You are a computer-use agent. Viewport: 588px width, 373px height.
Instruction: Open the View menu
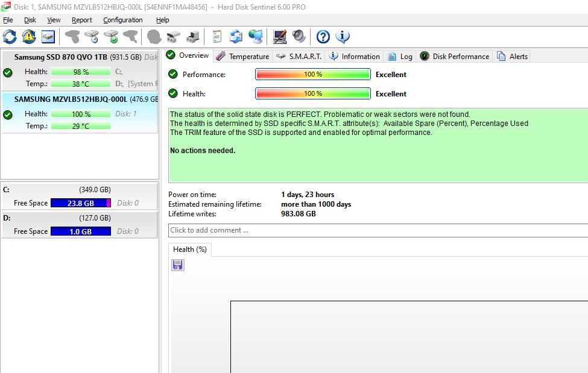coord(54,20)
